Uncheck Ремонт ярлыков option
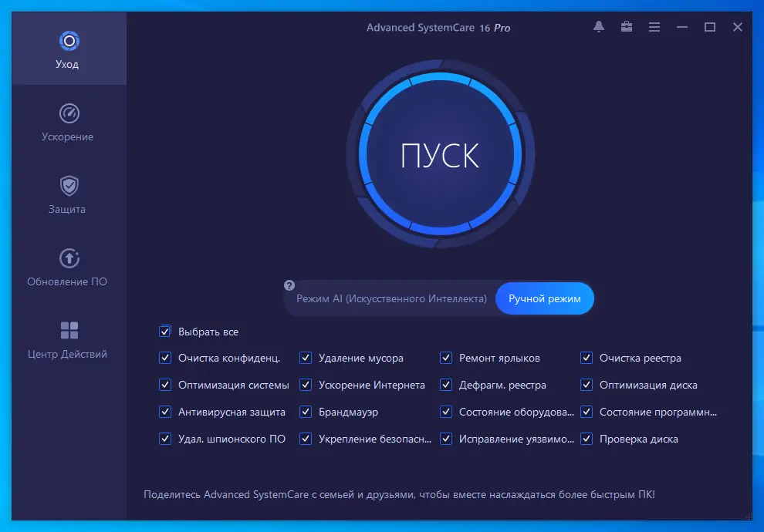Viewport: 764px width, 532px height. (446, 358)
